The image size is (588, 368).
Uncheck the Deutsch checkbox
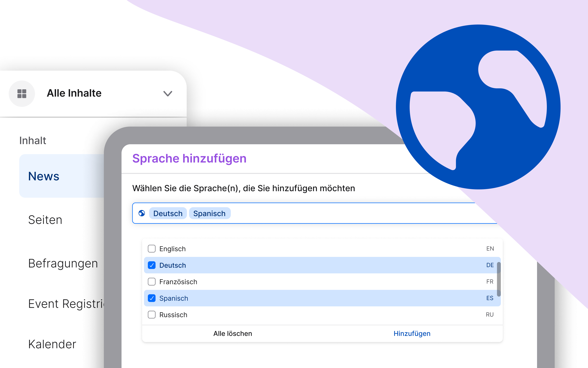click(x=152, y=265)
